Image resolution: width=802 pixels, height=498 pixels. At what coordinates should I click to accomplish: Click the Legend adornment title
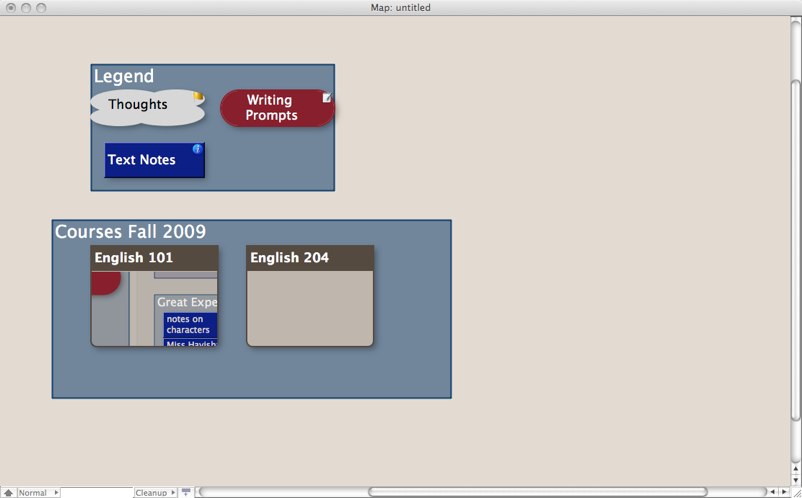(x=124, y=76)
